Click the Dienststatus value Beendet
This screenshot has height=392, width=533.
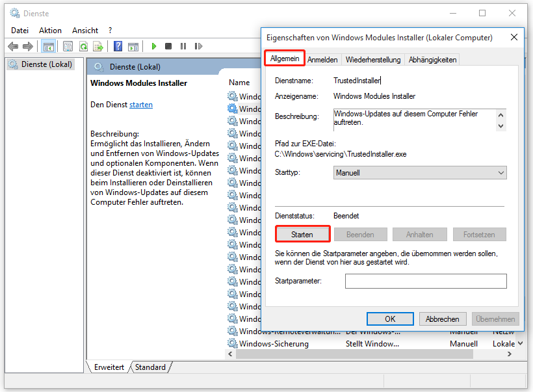pyautogui.click(x=346, y=216)
